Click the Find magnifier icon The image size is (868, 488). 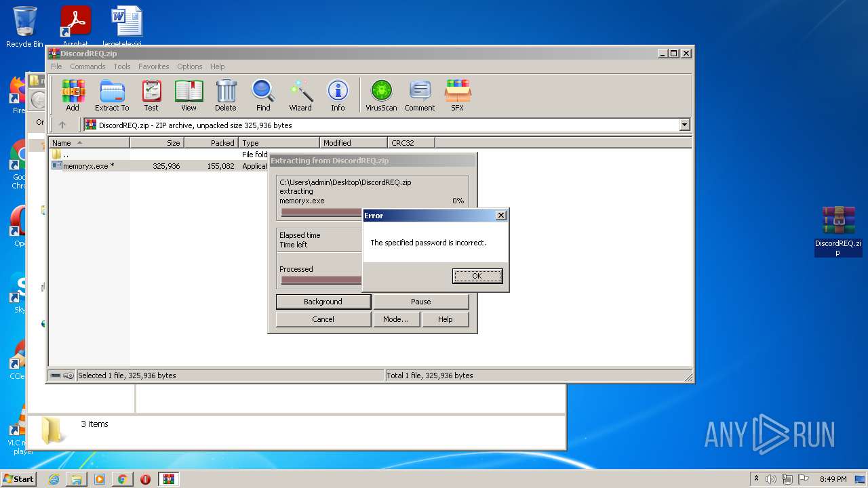pyautogui.click(x=263, y=96)
